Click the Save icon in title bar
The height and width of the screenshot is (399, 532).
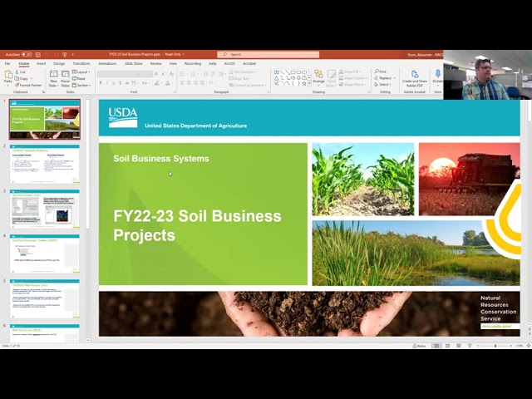(38, 54)
